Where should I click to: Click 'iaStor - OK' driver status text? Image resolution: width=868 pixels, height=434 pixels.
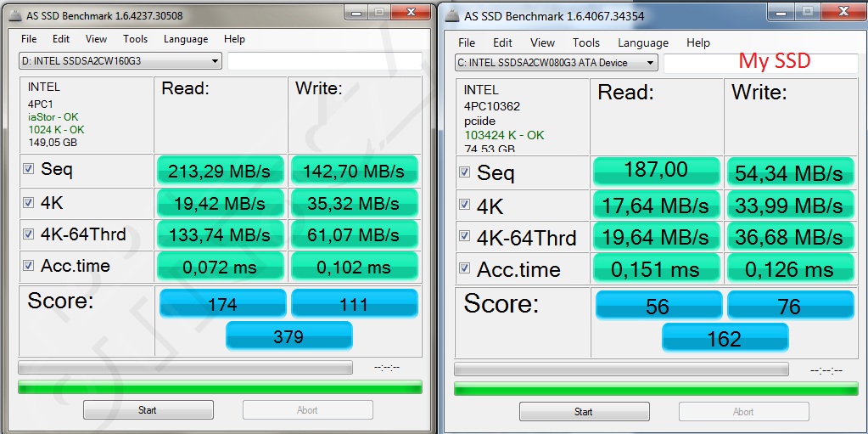point(53,117)
